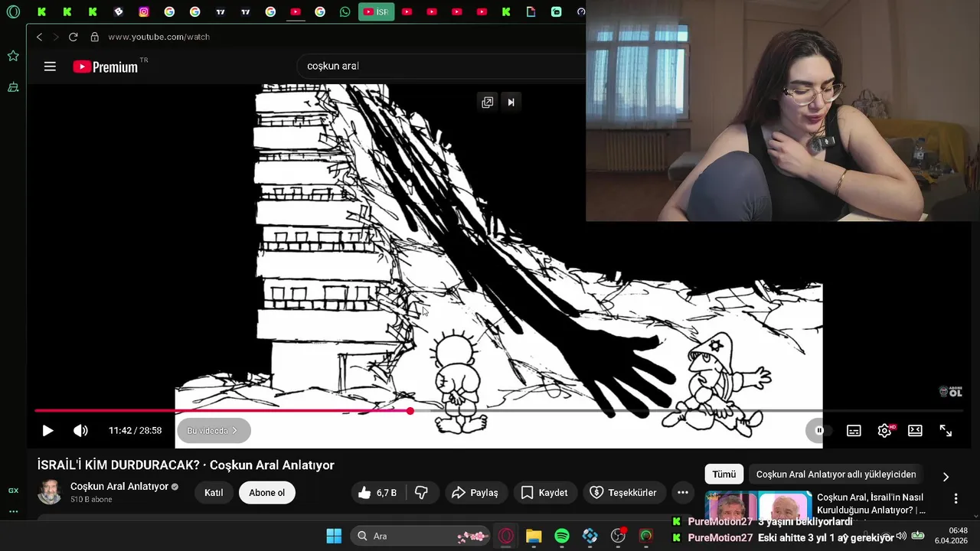Open the recommended video's three-dot menu
This screenshot has width=980, height=551.
pos(955,499)
